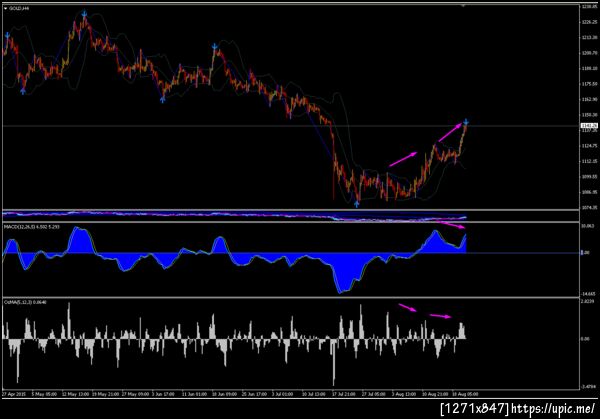The height and width of the screenshot is (419, 600).
Task: Click the 2.8229 OsMA scale value
Action: 589,302
